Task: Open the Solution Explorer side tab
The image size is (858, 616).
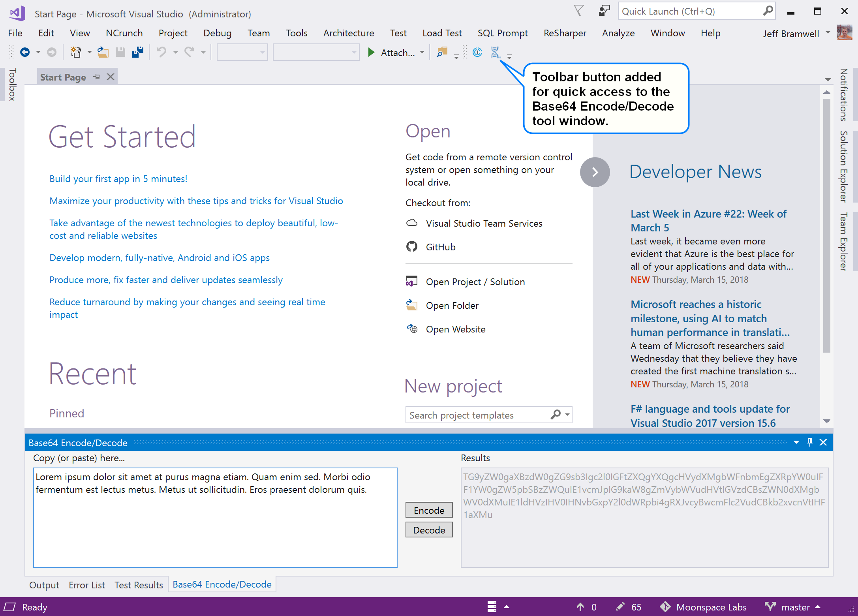Action: click(x=844, y=167)
